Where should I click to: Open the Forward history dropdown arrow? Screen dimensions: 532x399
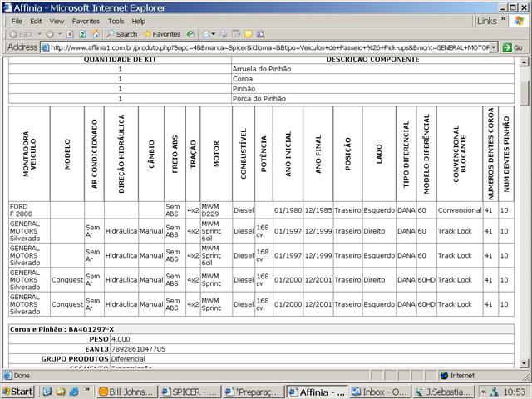pos(60,34)
